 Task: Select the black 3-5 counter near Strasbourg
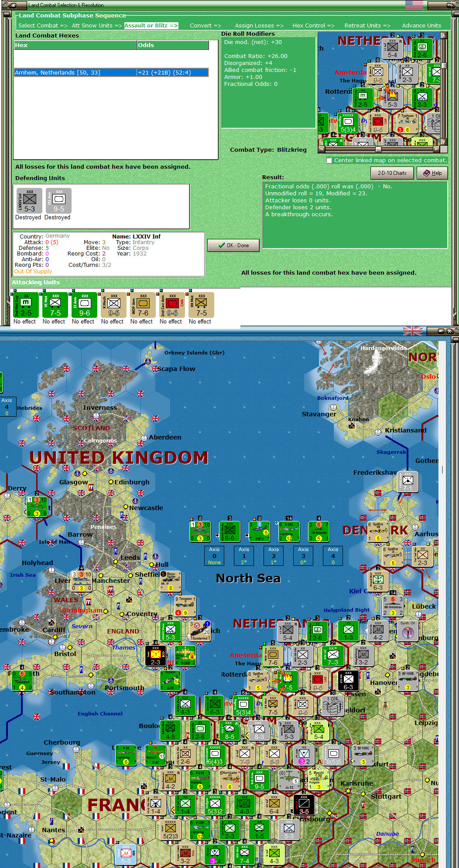coord(304,805)
